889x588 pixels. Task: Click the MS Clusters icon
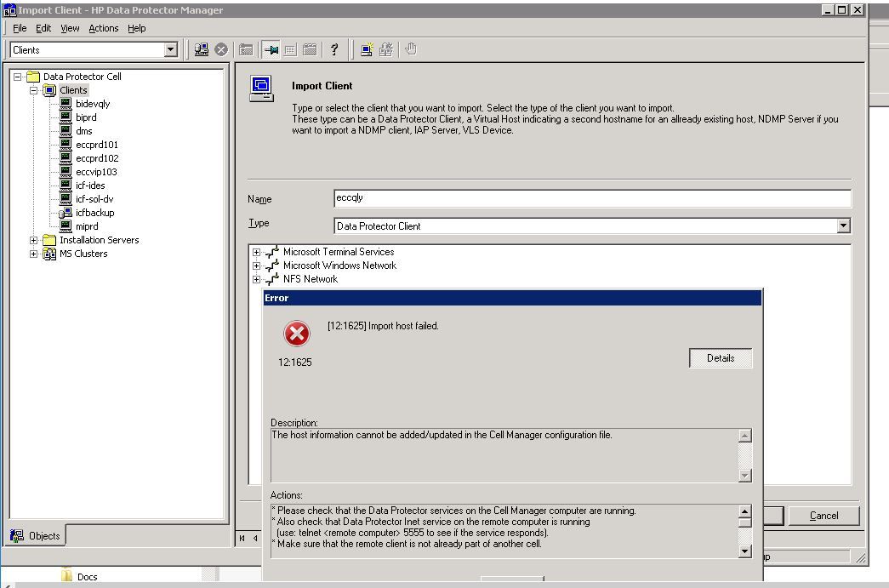click(49, 254)
